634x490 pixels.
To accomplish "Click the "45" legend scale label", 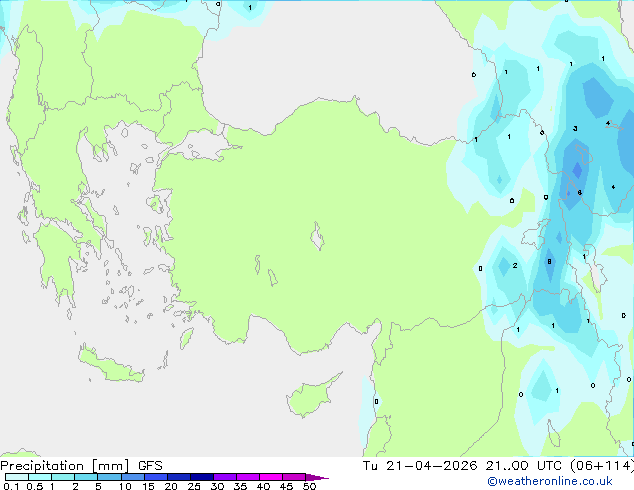I will click(286, 486).
